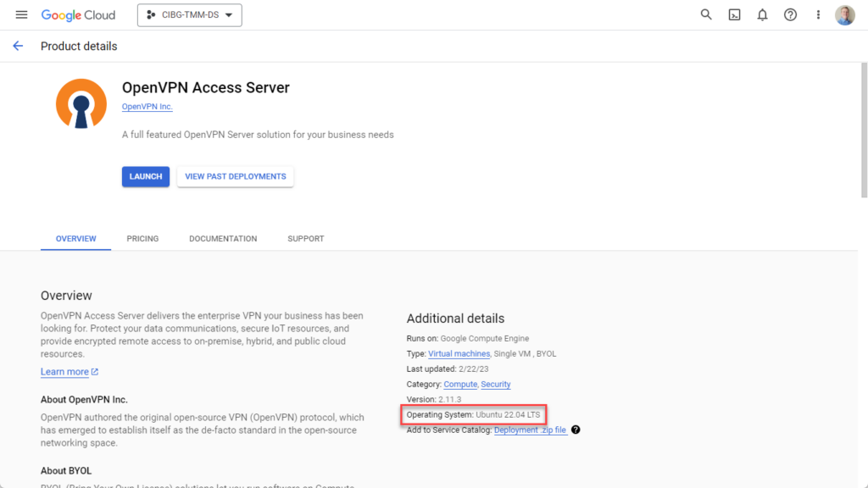Open the Compute category link
Viewport: 868px width, 488px height.
(460, 384)
